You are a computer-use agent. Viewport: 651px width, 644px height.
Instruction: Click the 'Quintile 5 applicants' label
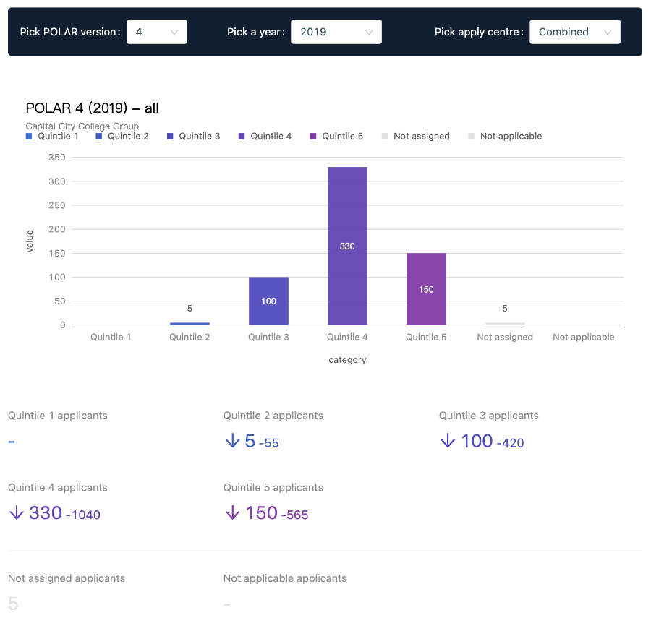click(x=273, y=488)
